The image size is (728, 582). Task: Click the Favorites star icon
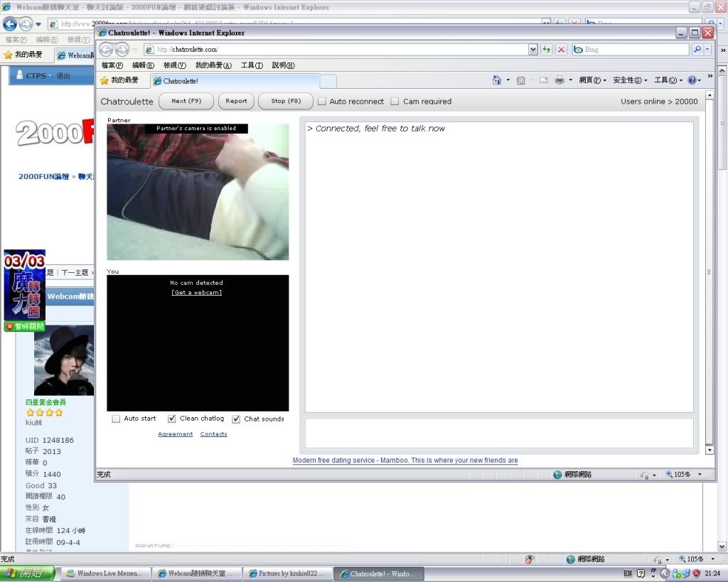105,80
